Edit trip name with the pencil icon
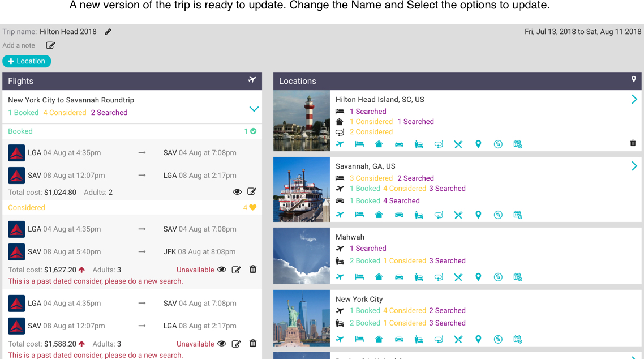The image size is (644, 359). (108, 32)
